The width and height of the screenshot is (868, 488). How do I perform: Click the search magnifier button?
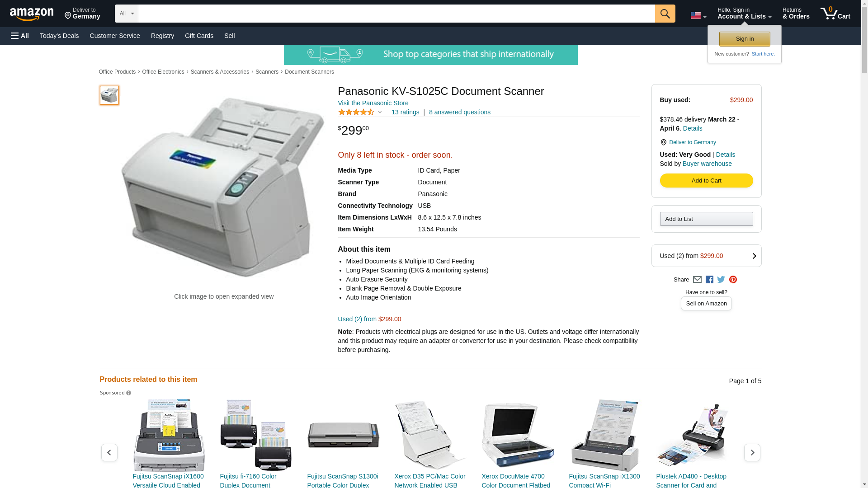665,14
